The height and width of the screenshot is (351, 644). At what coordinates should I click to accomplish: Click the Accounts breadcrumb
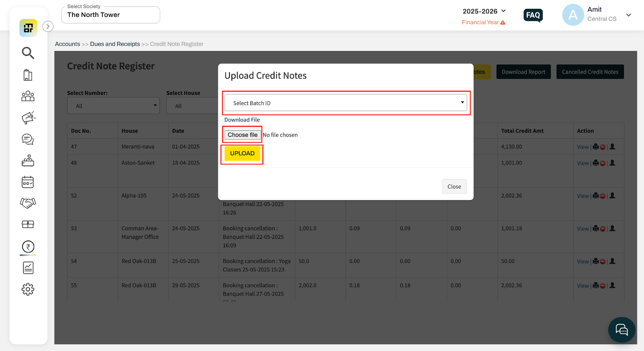click(67, 44)
